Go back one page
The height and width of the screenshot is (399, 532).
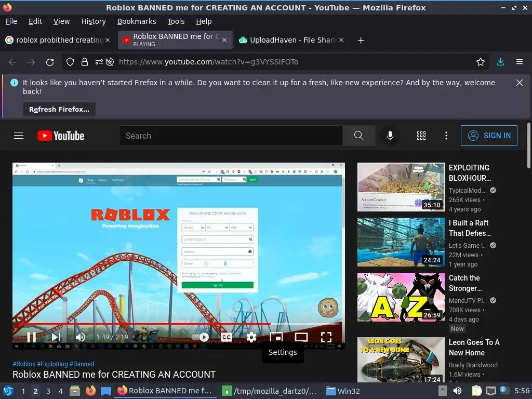[x=12, y=62]
